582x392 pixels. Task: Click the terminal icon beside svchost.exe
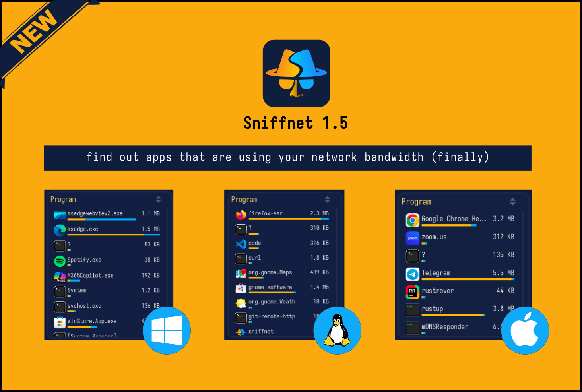60,307
